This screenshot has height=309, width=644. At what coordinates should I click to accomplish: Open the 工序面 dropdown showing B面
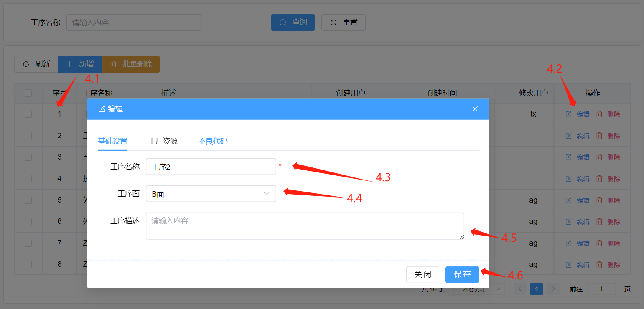(211, 194)
